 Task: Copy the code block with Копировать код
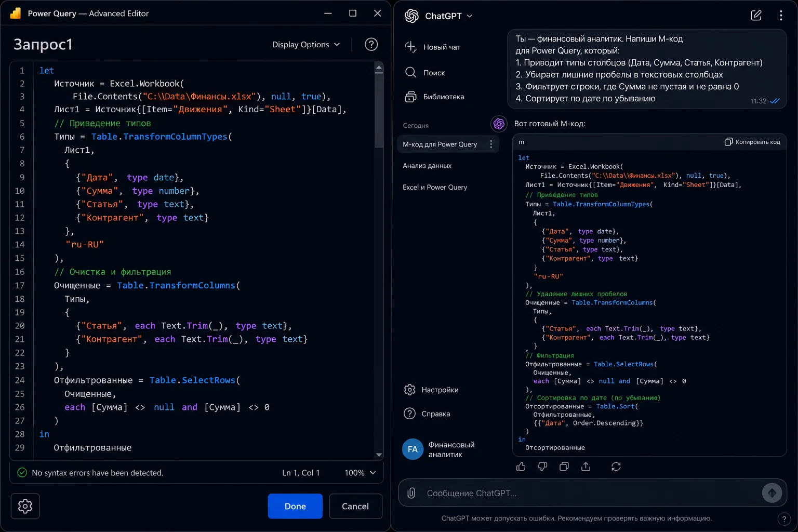coord(752,142)
